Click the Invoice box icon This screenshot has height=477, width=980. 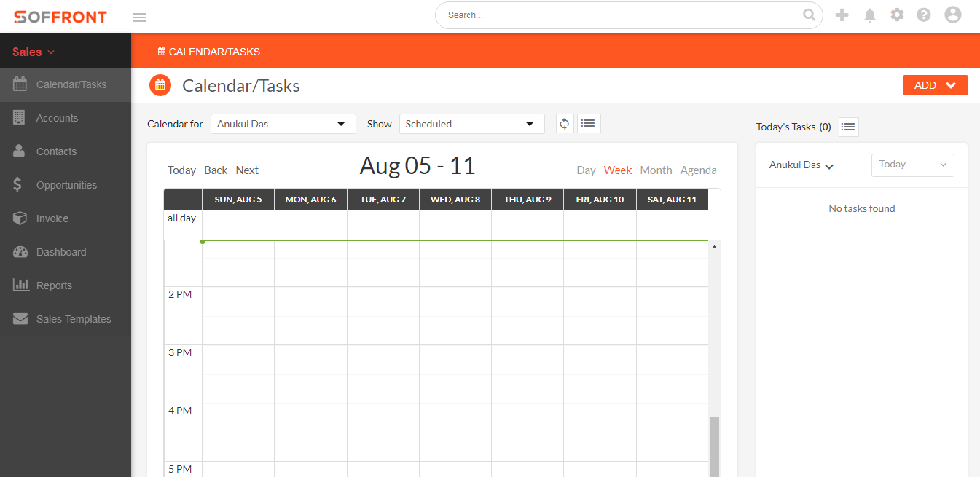pos(20,218)
